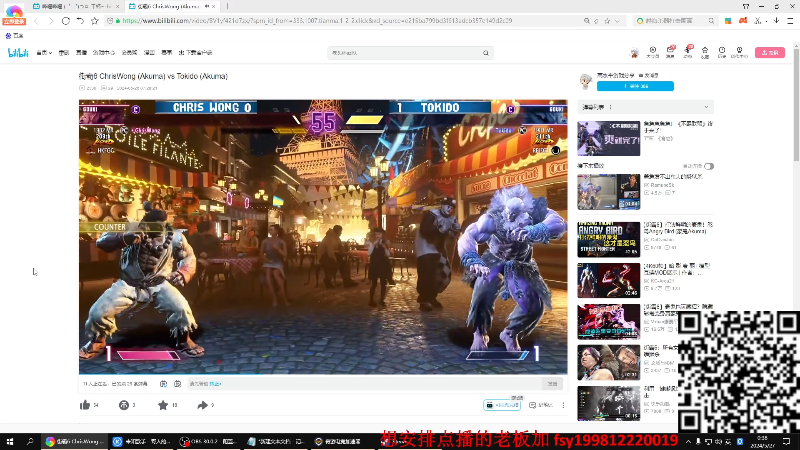800x450 pixels.
Task: Click the uploader avatar beside video
Action: pyautogui.click(x=586, y=81)
